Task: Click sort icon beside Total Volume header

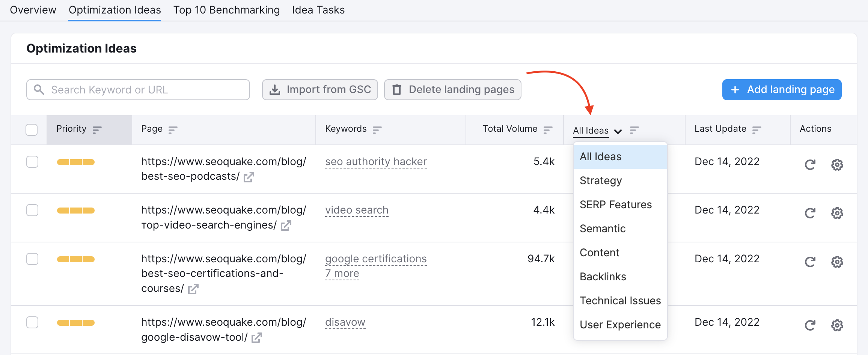Action: (x=548, y=130)
